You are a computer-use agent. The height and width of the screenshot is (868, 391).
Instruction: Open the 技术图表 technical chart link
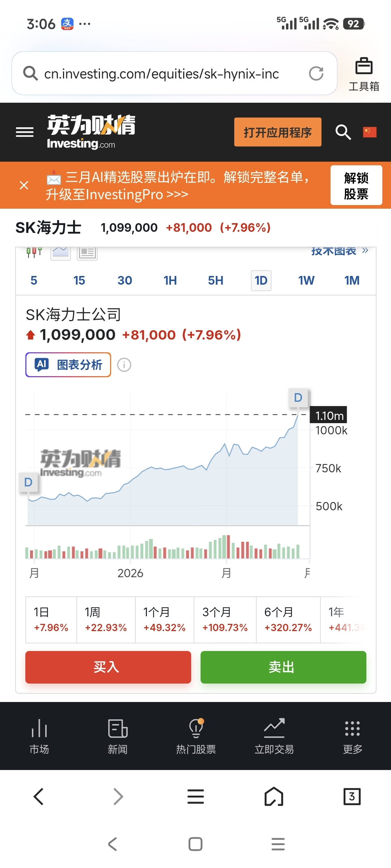point(339,251)
